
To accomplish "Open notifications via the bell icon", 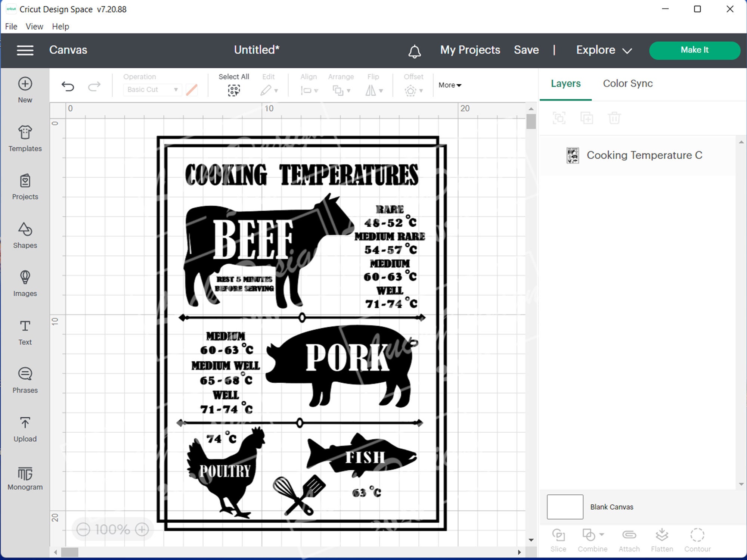I will tap(415, 51).
